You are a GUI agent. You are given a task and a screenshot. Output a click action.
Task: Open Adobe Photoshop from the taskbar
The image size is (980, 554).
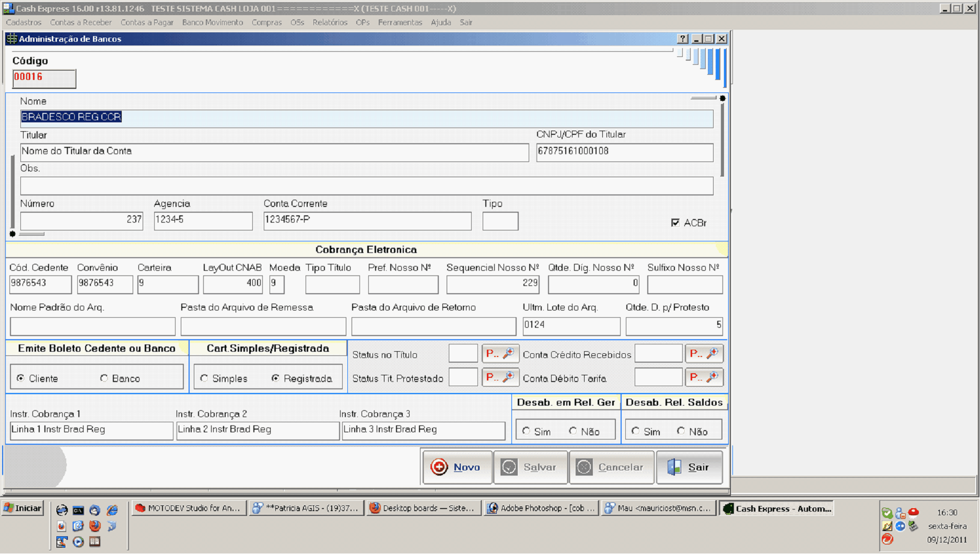(x=541, y=509)
